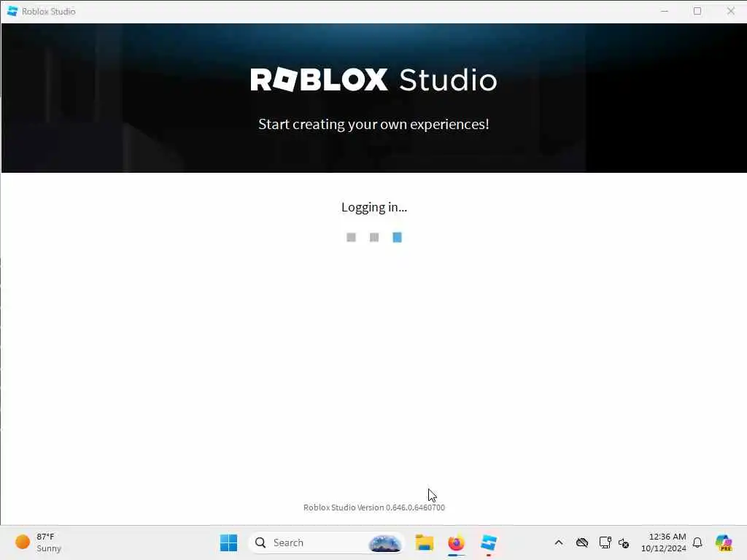Launch the Copilot preview icon
Screen dimensions: 747x560
click(724, 542)
